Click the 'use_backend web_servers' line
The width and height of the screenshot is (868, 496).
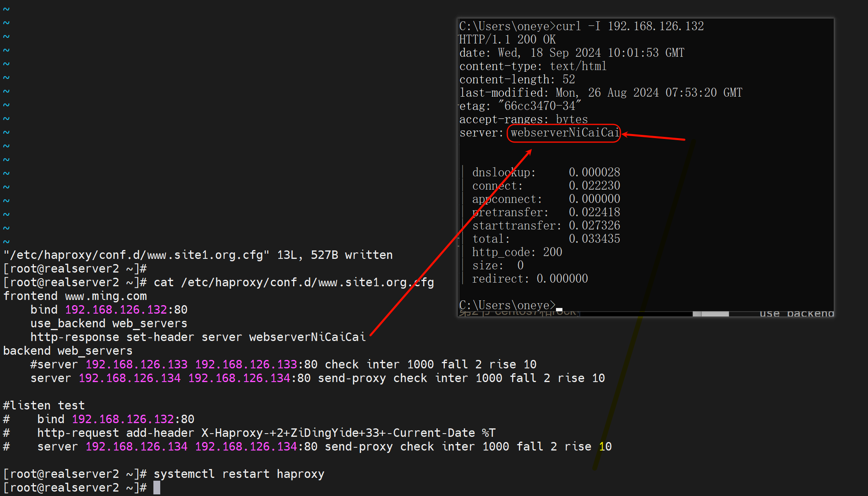(109, 323)
